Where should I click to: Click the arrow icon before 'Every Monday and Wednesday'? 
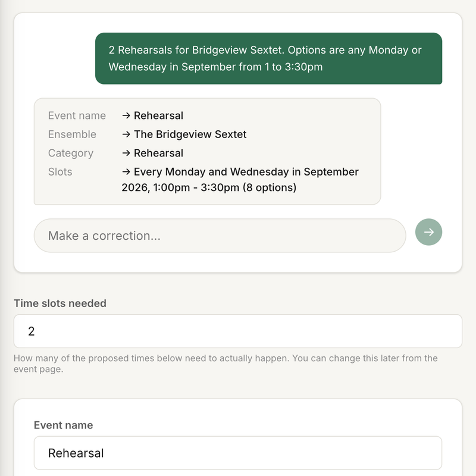pos(126,172)
